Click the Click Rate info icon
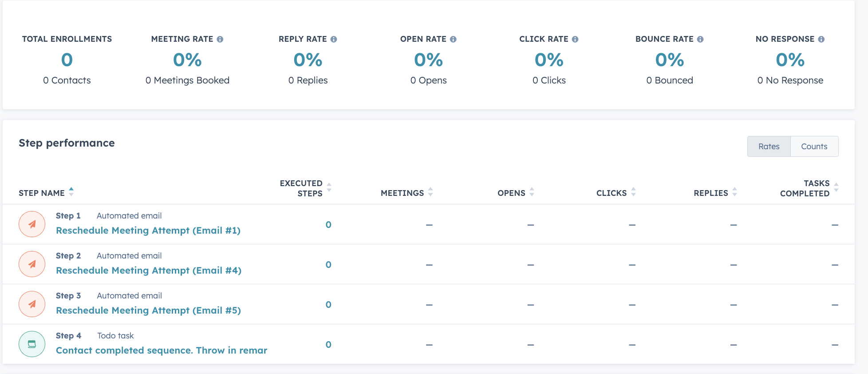The height and width of the screenshot is (374, 868). click(x=575, y=40)
